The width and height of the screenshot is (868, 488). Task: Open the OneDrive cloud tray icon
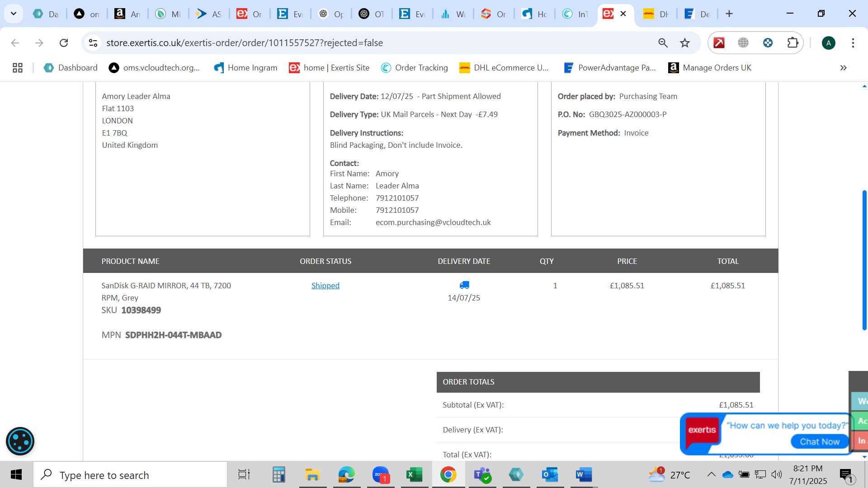click(727, 474)
